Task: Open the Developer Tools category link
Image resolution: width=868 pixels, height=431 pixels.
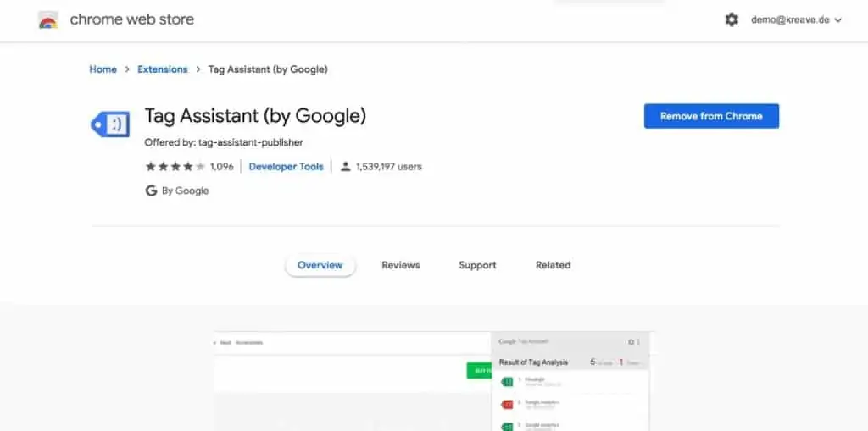Action: click(287, 167)
